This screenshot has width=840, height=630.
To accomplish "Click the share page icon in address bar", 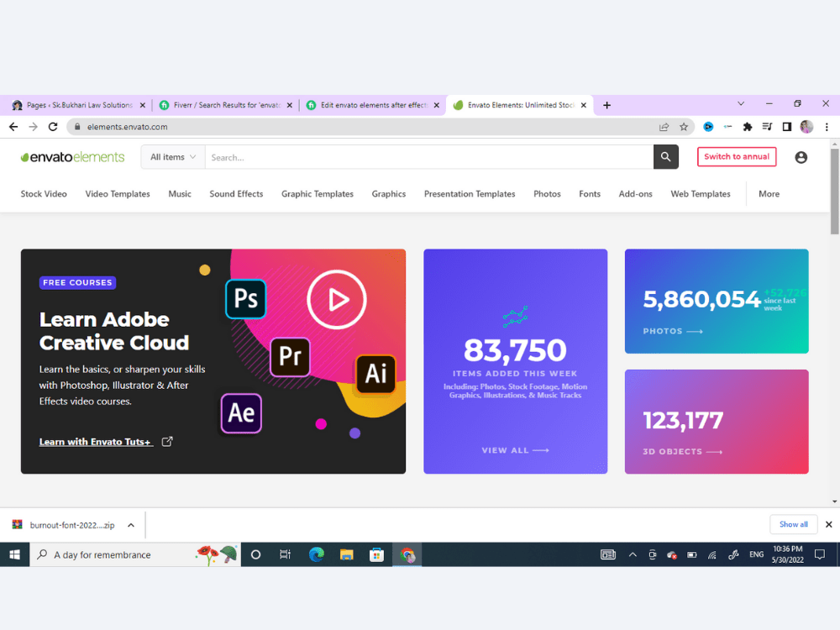I will coord(664,127).
